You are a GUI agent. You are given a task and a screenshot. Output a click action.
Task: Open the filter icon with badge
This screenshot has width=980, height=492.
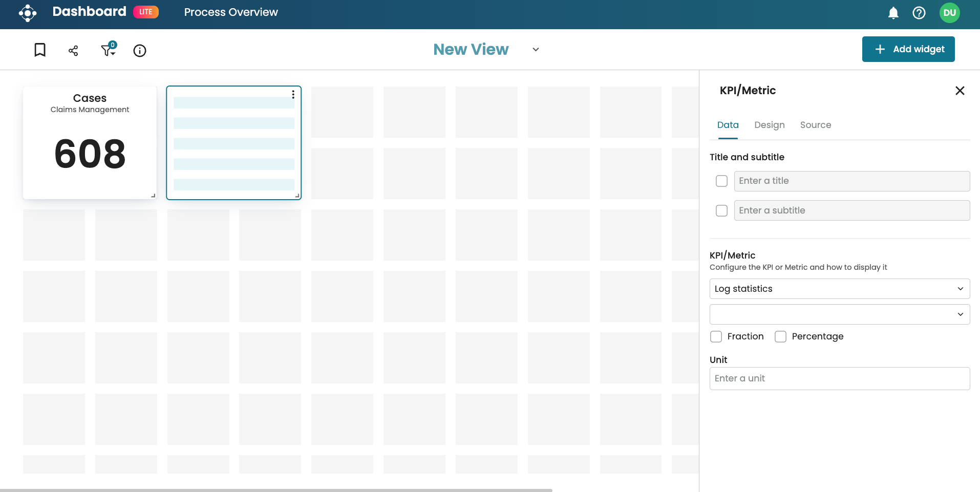pos(108,50)
